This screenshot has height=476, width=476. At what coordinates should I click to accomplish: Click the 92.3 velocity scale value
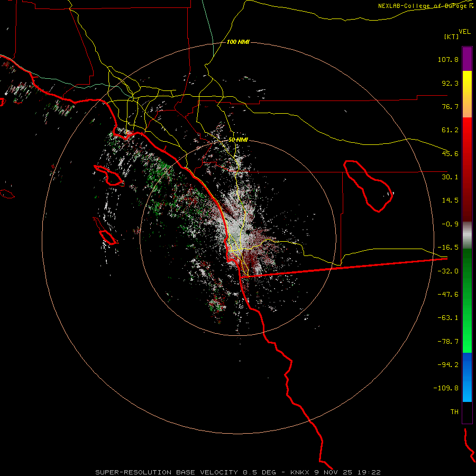(450, 83)
